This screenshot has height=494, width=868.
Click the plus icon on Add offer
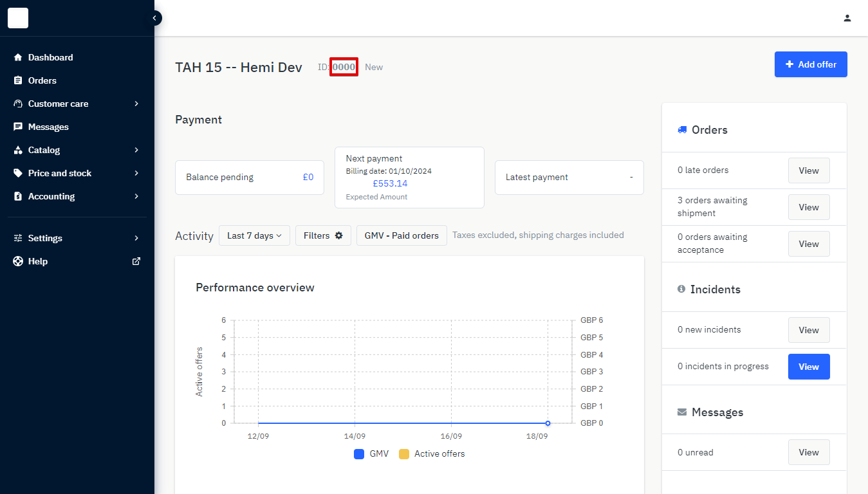790,64
